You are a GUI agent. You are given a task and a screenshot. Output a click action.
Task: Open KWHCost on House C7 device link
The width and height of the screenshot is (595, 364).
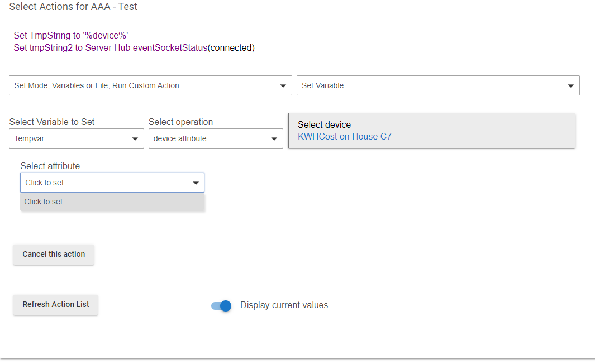[x=345, y=136]
